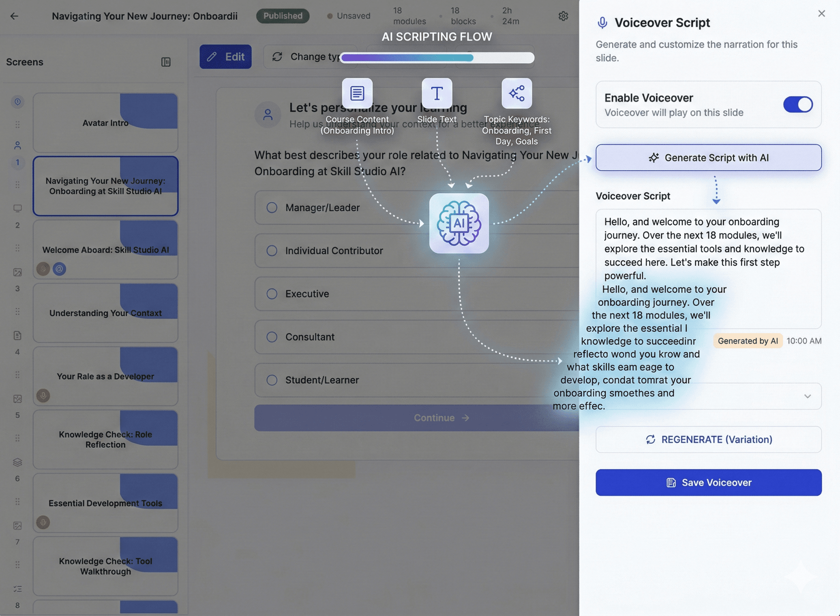840x616 pixels.
Task: Click the clock icon beside Avatar Intro
Action: click(x=17, y=102)
